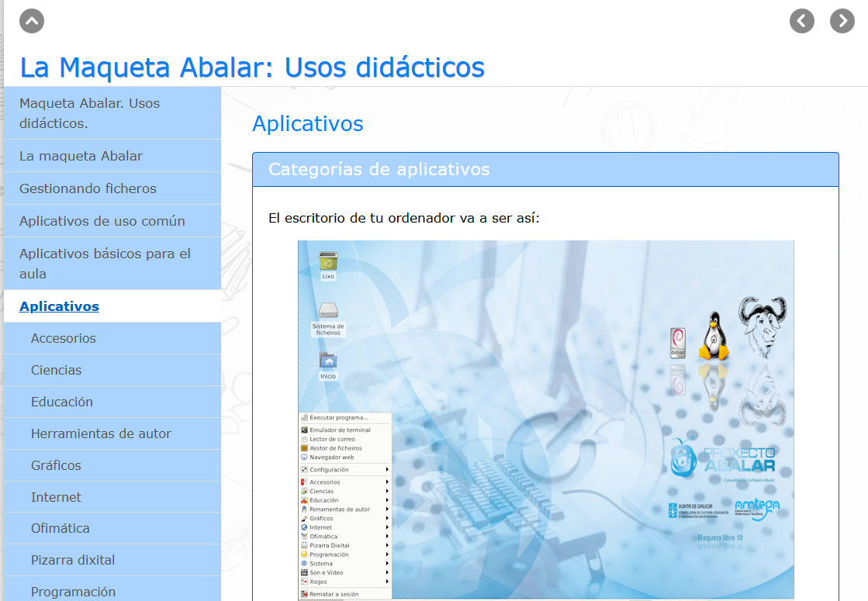Image resolution: width=868 pixels, height=601 pixels.
Task: Click the Proxecto Abalar logo in image
Action: pos(723,458)
